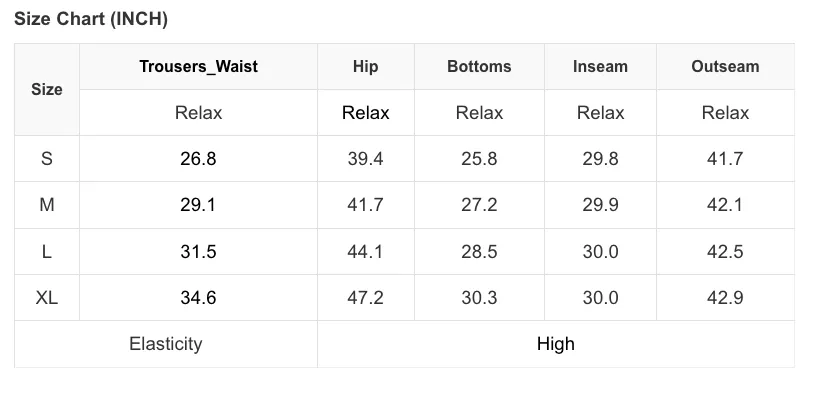Viewport: 824px width, 400px height.
Task: Select the L size row label
Action: pos(47,252)
